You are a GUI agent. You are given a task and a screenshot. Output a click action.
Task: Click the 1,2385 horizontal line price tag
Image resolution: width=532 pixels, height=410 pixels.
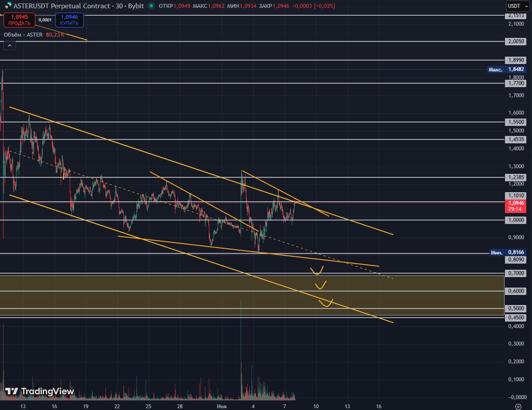[x=516, y=177]
